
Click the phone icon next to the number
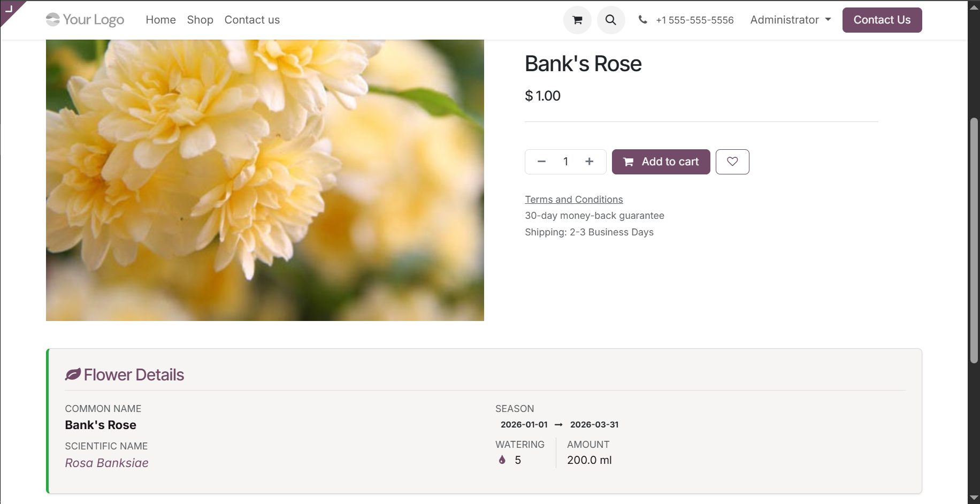(x=642, y=20)
